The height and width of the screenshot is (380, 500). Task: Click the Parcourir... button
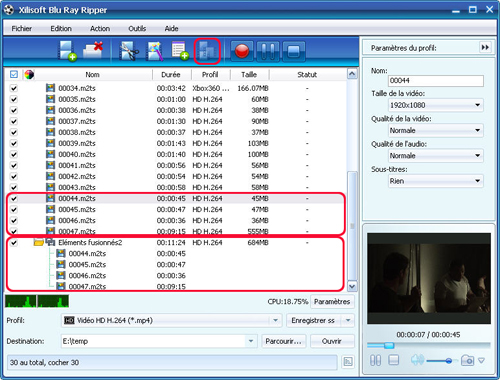(284, 341)
